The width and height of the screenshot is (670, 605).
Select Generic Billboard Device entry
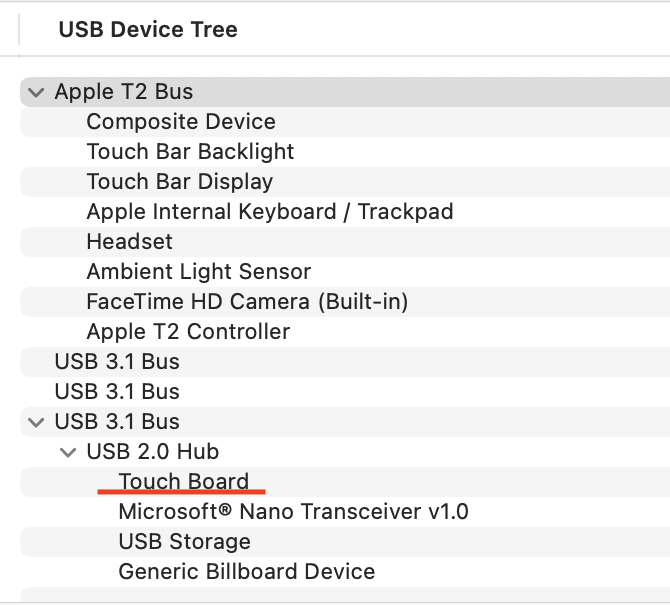(247, 572)
